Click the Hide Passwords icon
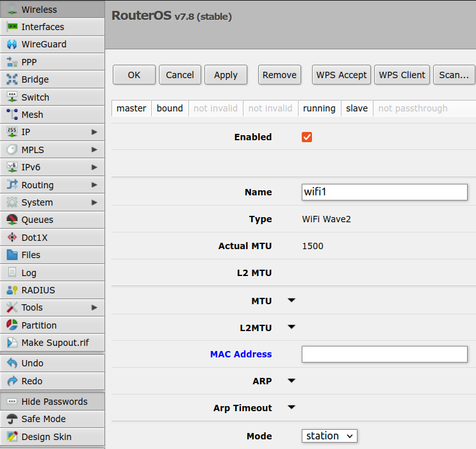 [x=12, y=402]
